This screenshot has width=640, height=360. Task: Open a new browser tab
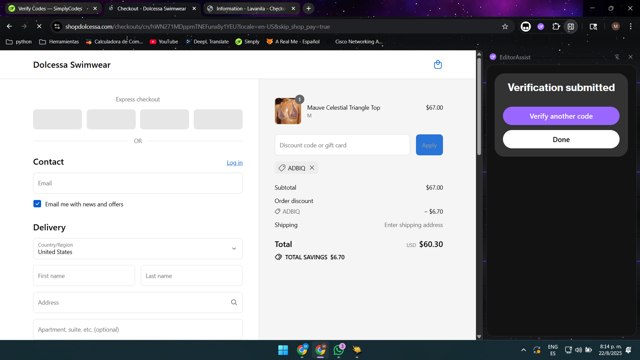pos(309,8)
